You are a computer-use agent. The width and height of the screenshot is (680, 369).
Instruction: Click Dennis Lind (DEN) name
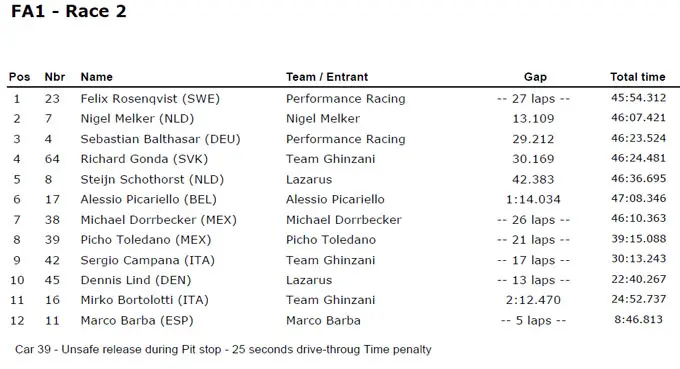(136, 280)
